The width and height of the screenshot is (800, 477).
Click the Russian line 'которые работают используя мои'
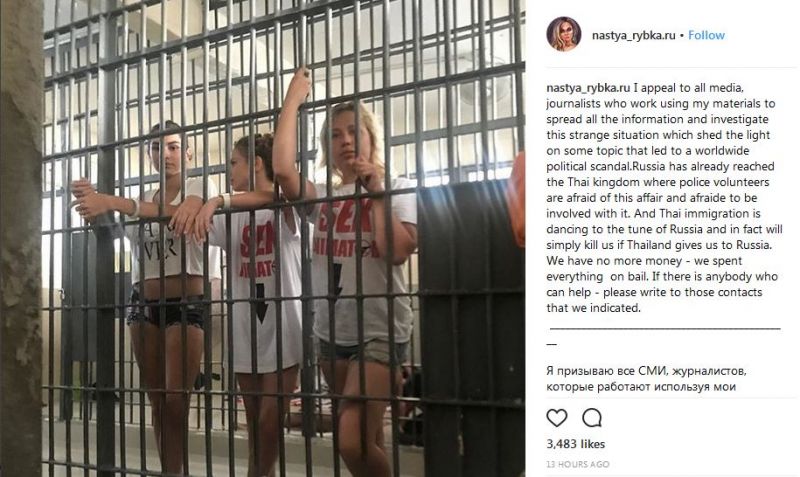641,387
